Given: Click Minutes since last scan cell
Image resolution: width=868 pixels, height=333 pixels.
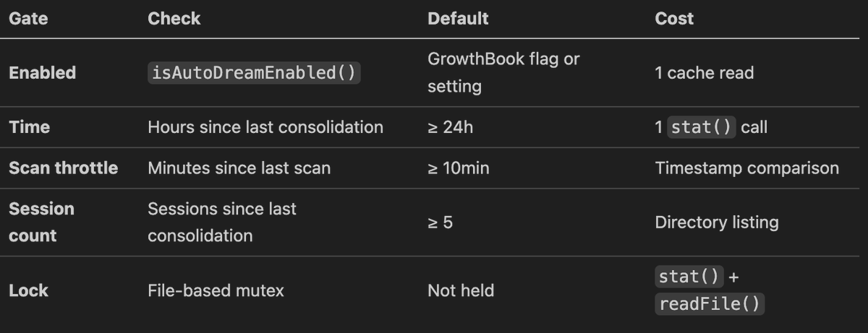Looking at the screenshot, I should pyautogui.click(x=239, y=168).
